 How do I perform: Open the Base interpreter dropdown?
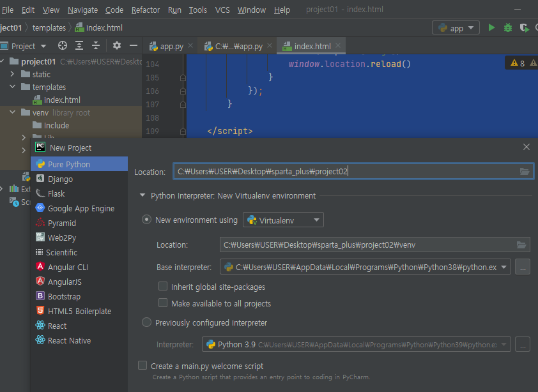pos(365,267)
